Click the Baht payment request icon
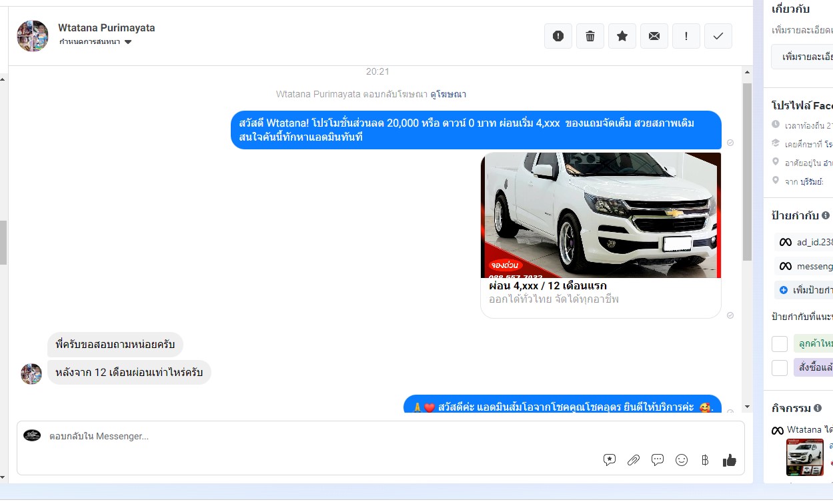 point(705,459)
